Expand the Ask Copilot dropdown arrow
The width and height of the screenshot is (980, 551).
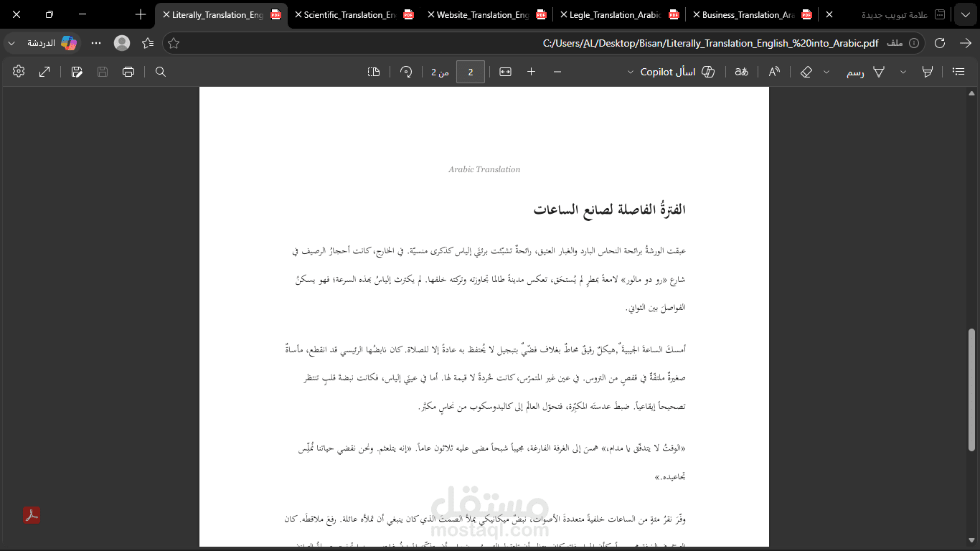point(631,72)
